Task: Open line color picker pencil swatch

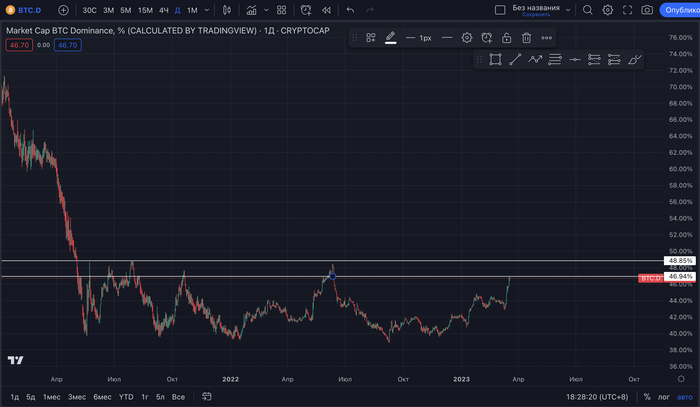Action: click(x=391, y=38)
